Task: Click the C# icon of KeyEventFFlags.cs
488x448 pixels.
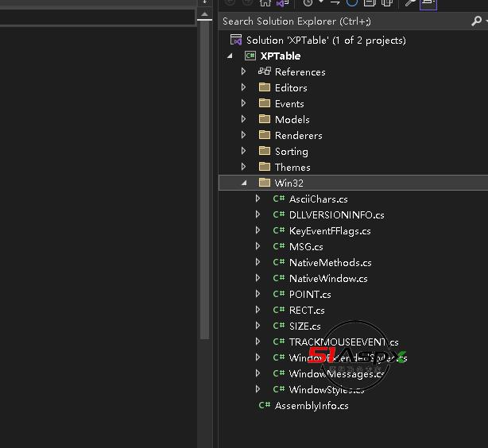Action: 279,230
